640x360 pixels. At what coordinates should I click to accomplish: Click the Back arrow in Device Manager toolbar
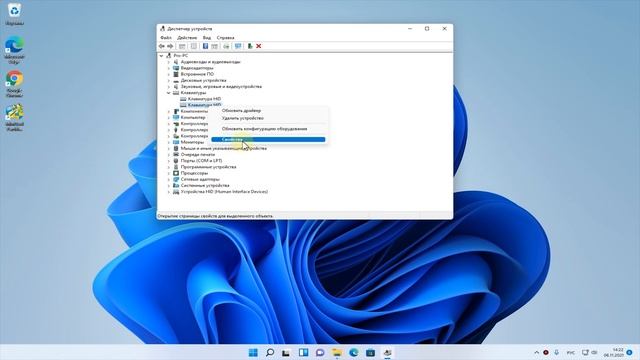tap(162, 46)
